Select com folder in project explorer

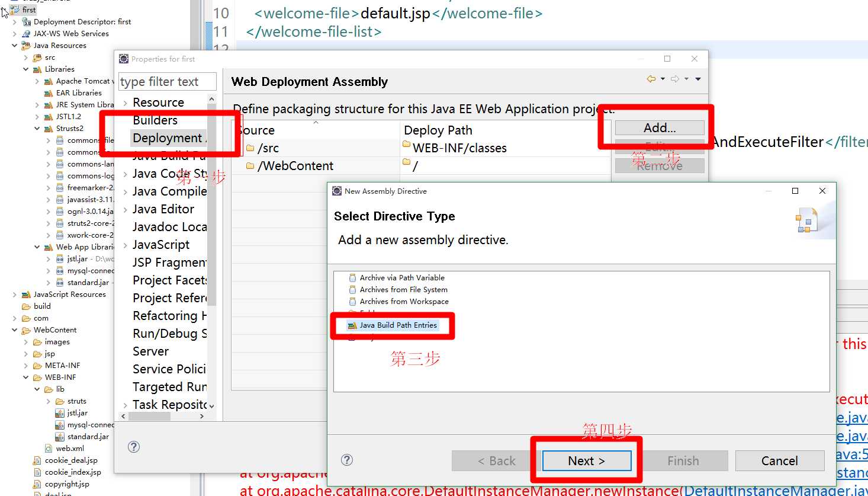pyautogui.click(x=41, y=318)
